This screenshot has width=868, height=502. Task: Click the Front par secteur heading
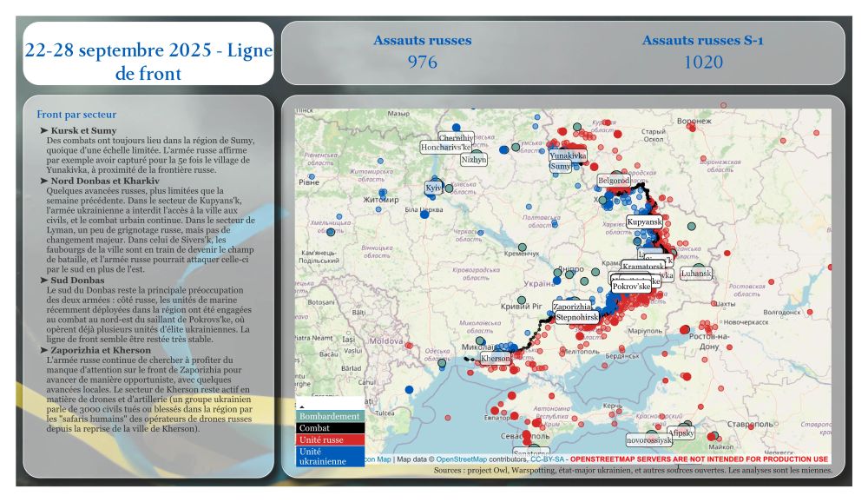point(76,115)
